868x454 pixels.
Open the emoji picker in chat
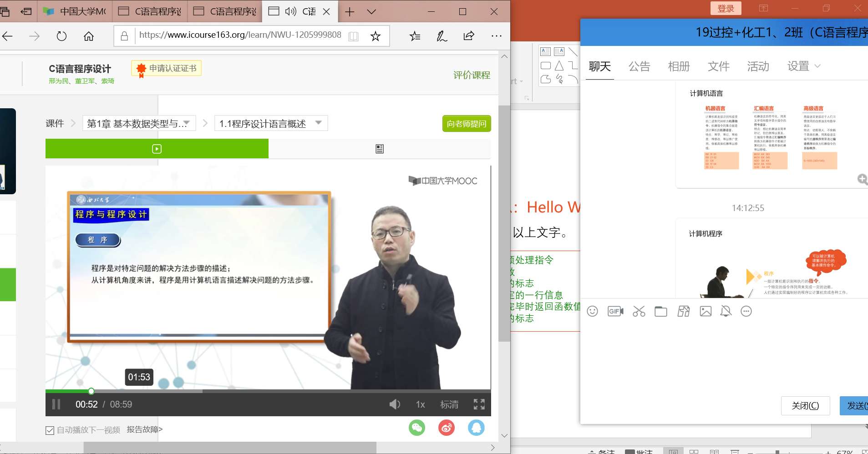(592, 311)
